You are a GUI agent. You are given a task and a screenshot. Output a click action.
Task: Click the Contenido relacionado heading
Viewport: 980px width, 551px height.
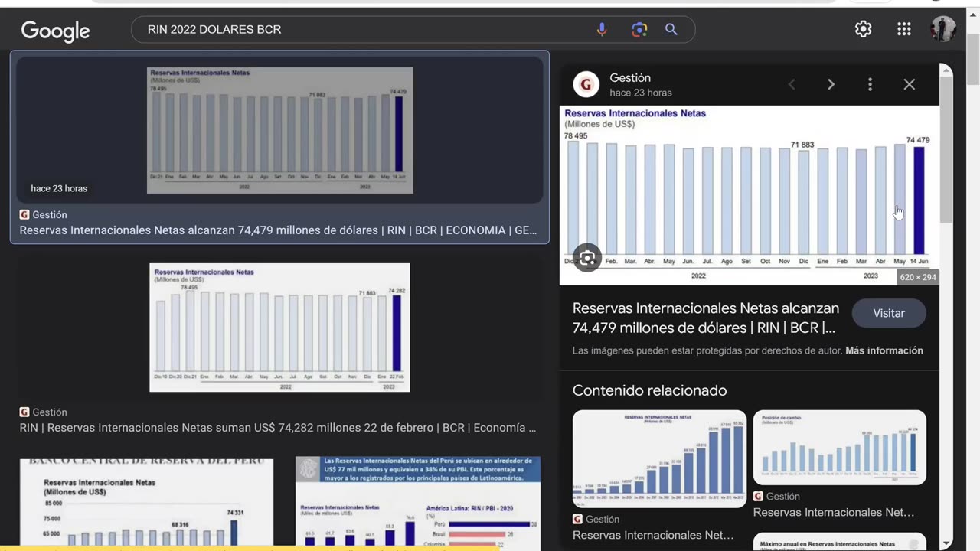[x=649, y=390]
